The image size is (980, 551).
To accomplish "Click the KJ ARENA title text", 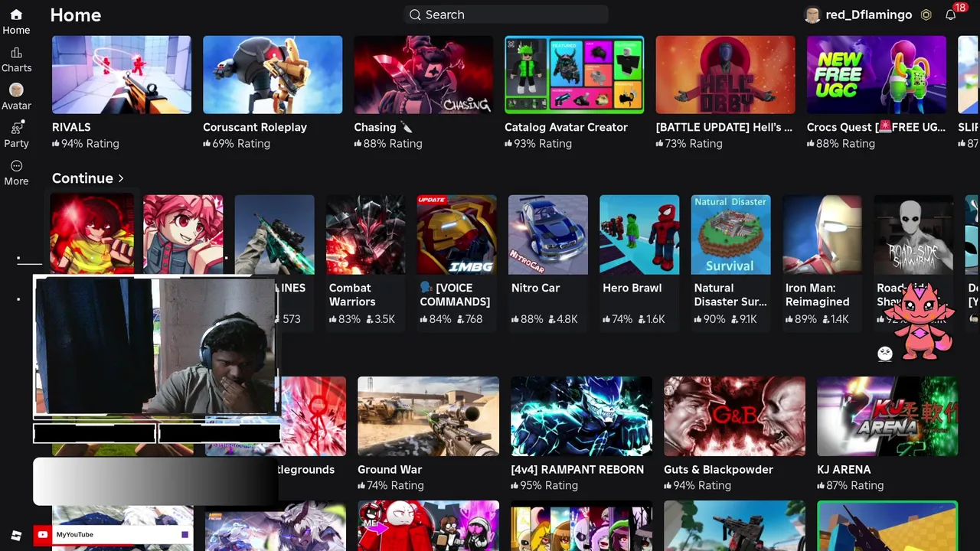I will 844,469.
